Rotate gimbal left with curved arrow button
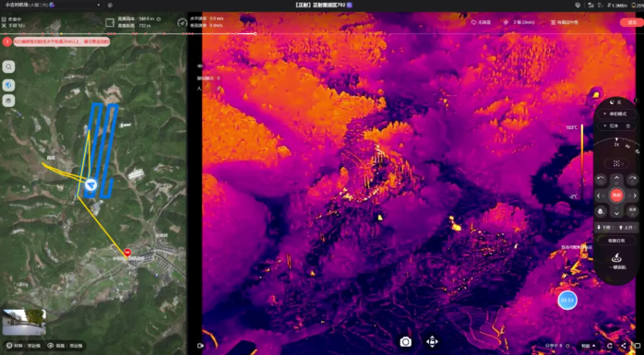This screenshot has width=644, height=355. (601, 180)
